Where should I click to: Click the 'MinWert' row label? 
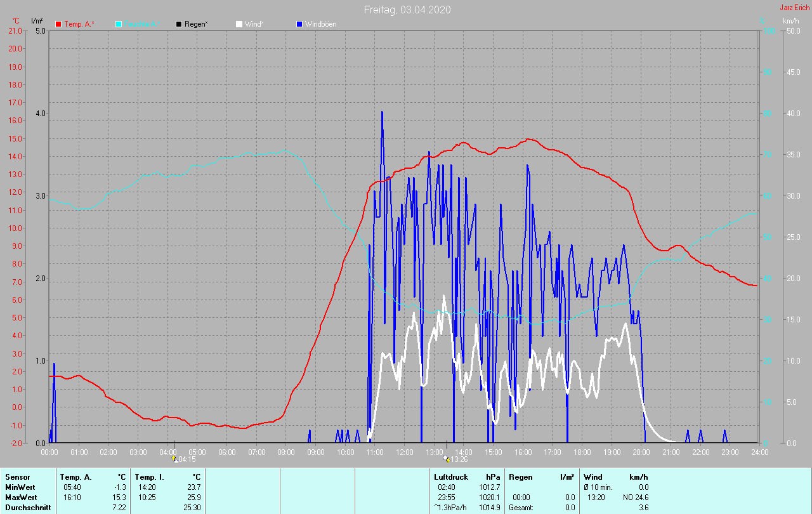pos(20,487)
